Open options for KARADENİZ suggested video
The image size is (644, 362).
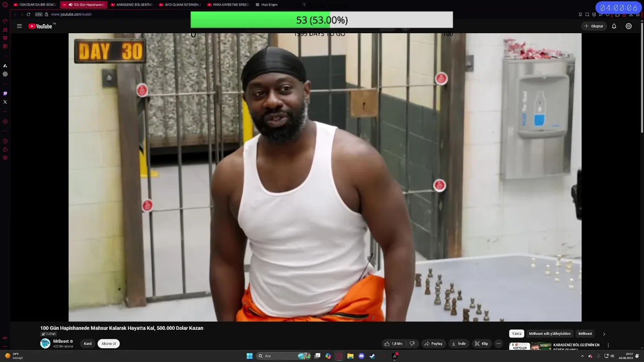point(608,345)
